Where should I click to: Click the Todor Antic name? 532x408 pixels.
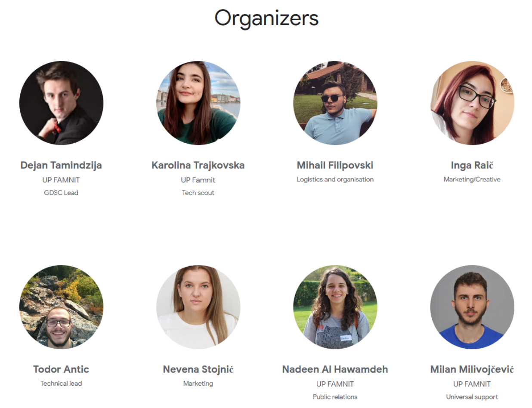(61, 369)
